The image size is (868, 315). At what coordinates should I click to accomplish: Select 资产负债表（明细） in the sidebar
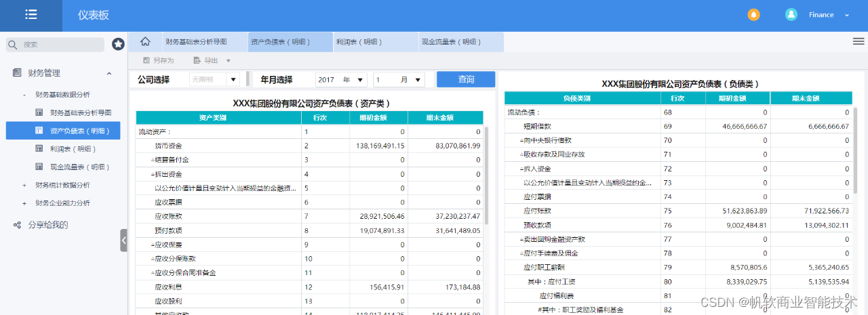pos(63,131)
